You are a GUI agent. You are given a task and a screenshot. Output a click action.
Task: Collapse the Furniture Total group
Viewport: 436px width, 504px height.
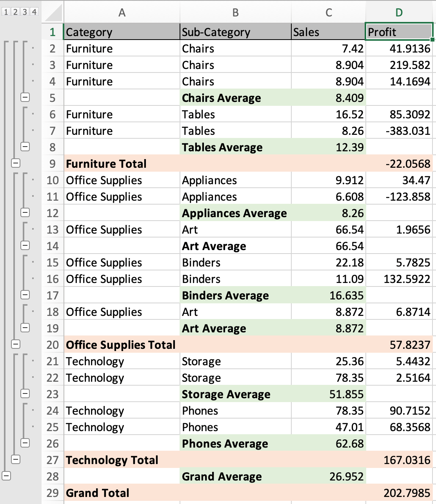coord(16,163)
